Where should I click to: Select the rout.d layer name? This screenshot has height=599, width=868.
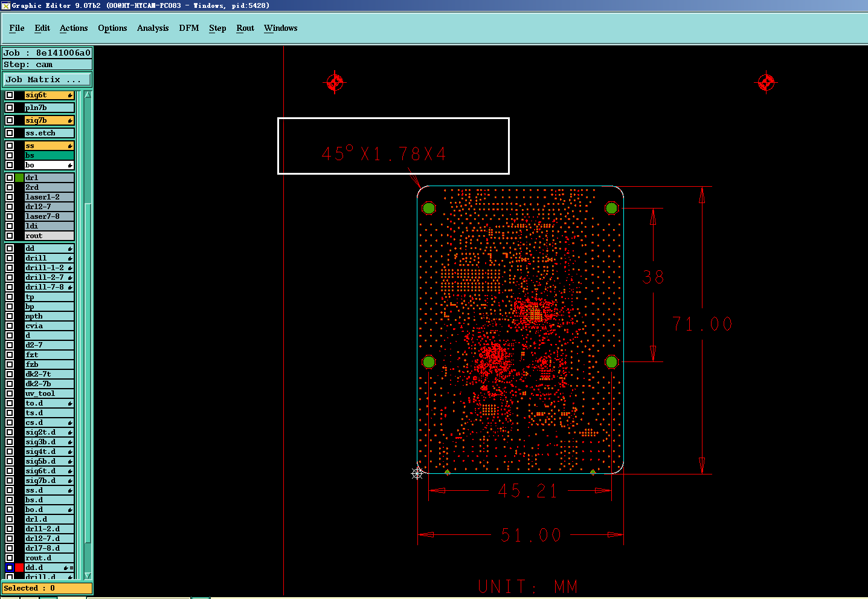click(50, 558)
